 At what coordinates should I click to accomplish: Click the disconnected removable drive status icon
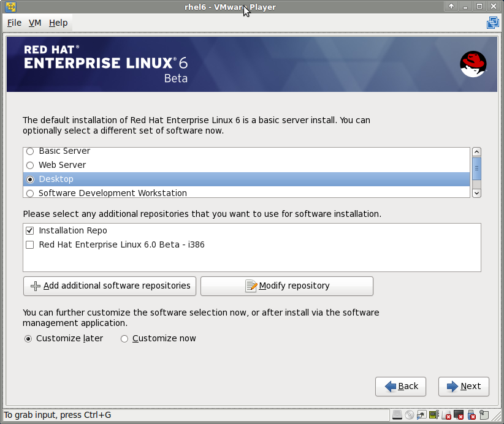point(446,415)
